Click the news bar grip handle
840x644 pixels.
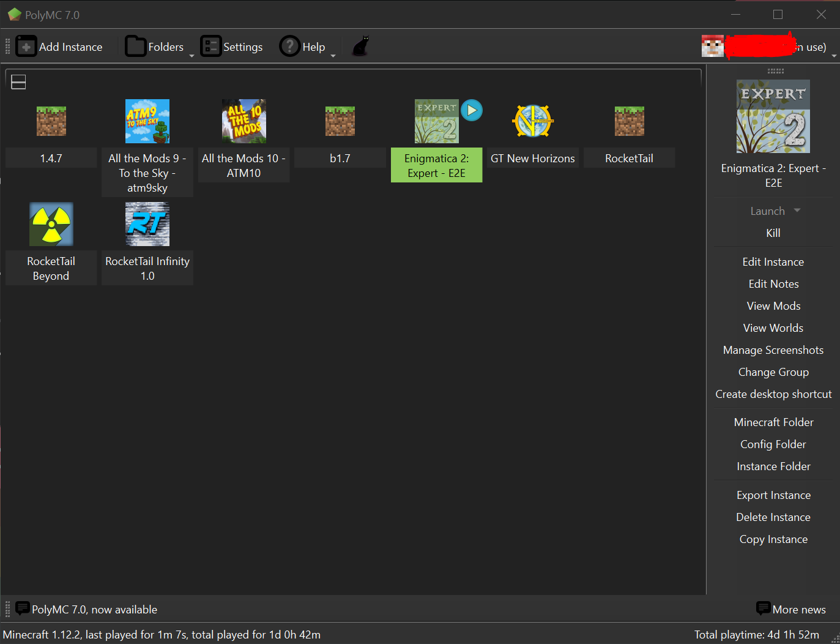click(7, 609)
